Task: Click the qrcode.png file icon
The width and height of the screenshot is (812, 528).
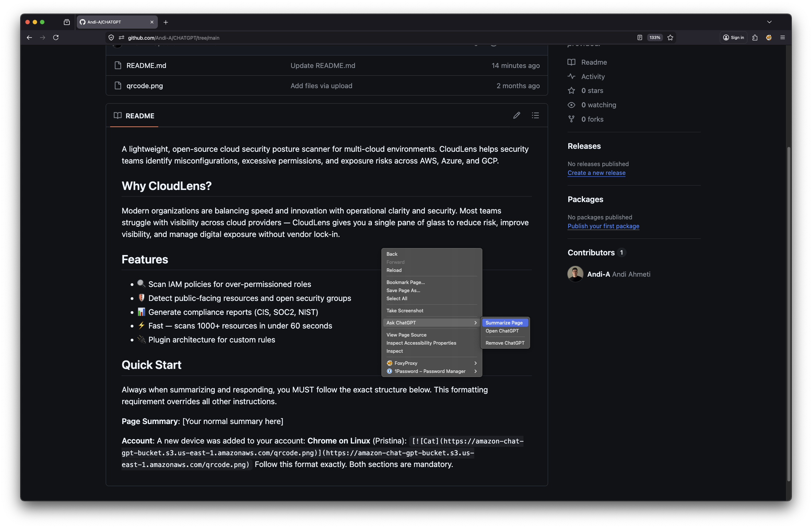Action: [118, 86]
